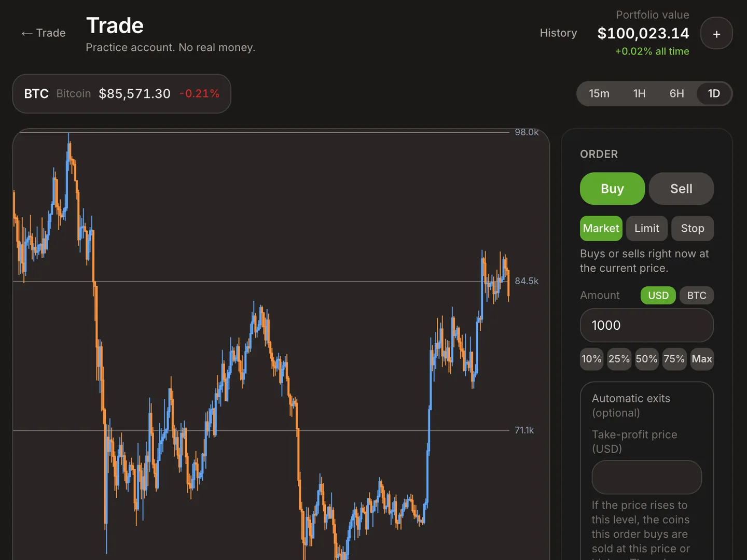Click the 98.0k price axis label
The image size is (747, 560).
(x=527, y=133)
